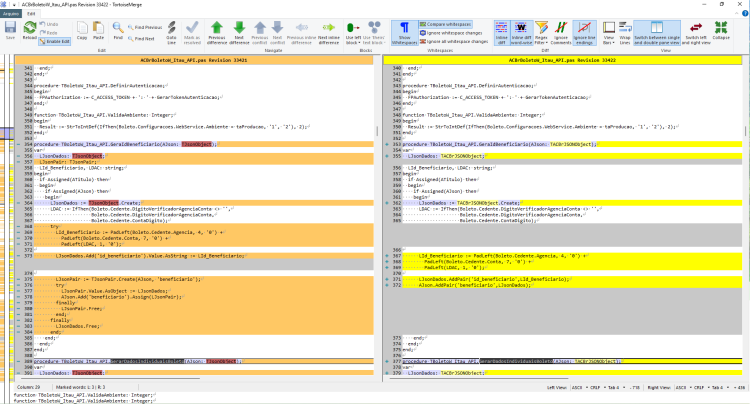
Task: Click the Marked words status entry
Action: (80, 387)
